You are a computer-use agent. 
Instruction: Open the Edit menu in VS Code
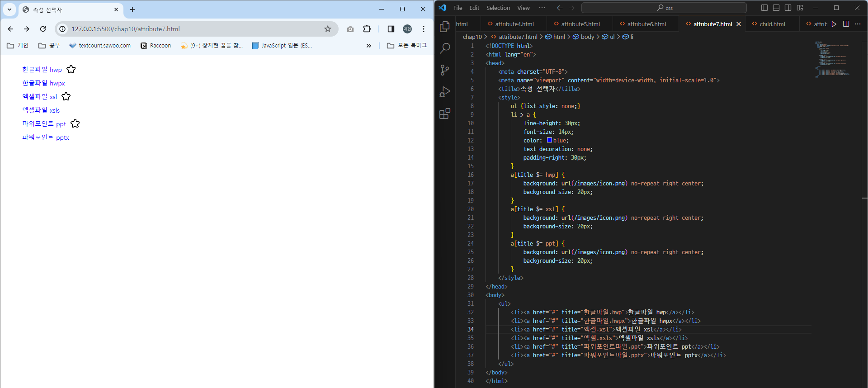pyautogui.click(x=474, y=8)
